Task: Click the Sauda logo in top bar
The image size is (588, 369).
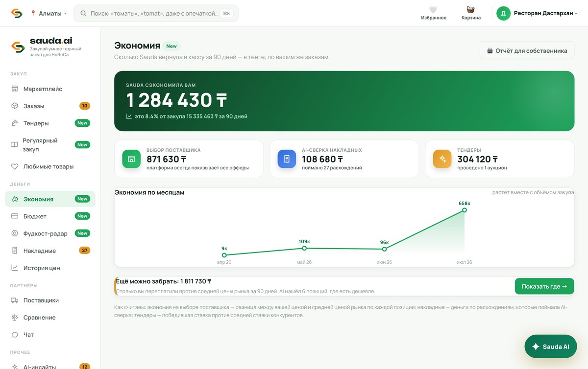Action: coord(17,13)
